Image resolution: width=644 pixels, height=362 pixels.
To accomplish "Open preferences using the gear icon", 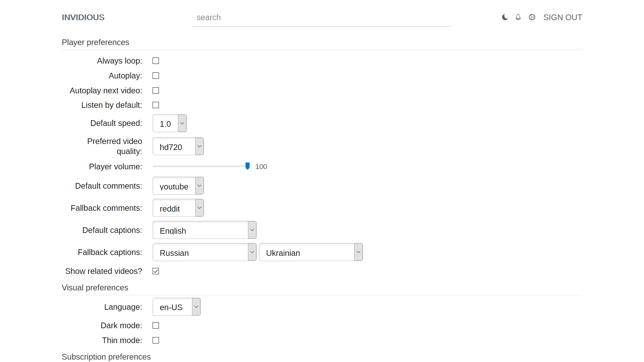I will coord(532,17).
